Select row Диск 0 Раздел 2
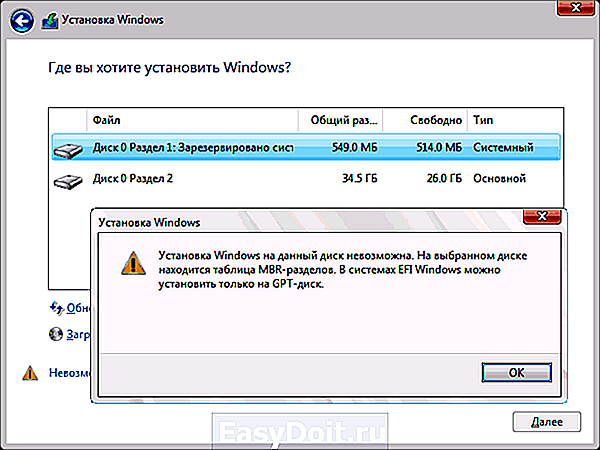Image resolution: width=600 pixels, height=450 pixels. point(306,178)
